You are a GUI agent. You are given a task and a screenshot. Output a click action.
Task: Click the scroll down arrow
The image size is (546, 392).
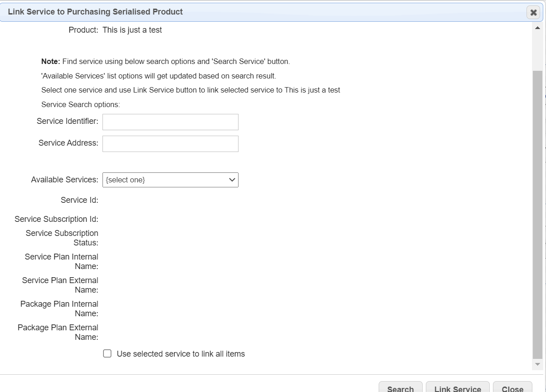click(537, 364)
